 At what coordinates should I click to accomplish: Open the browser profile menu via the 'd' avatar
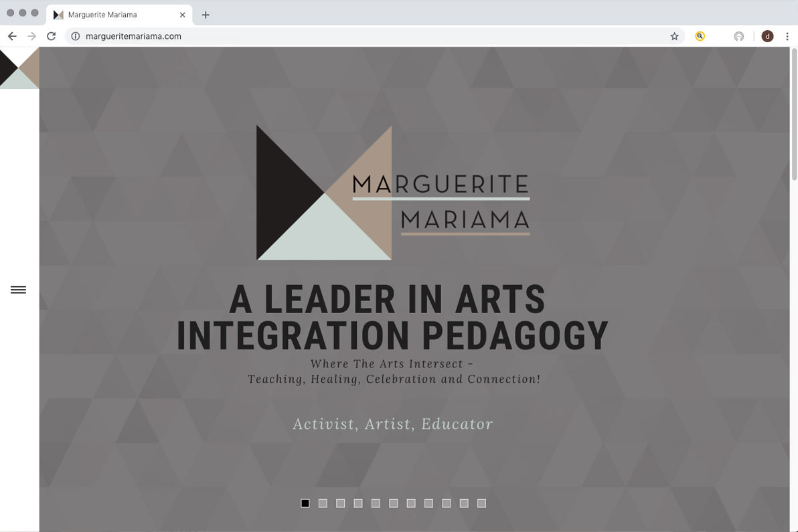coord(767,36)
